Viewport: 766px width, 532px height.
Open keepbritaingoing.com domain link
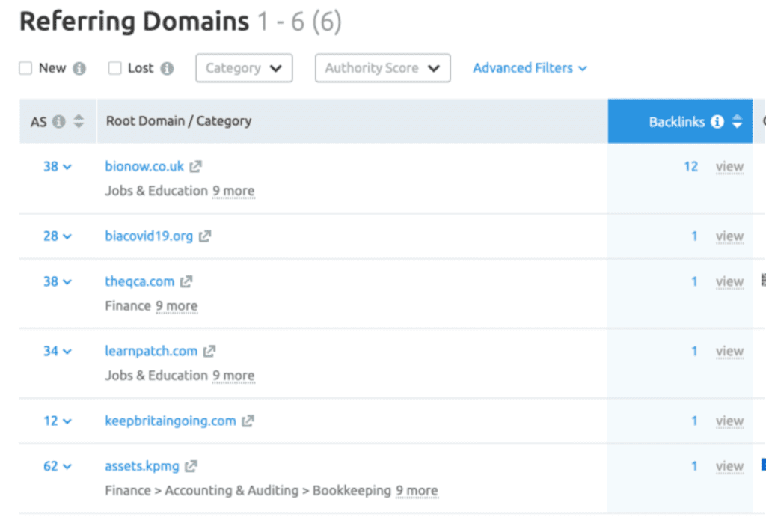171,421
